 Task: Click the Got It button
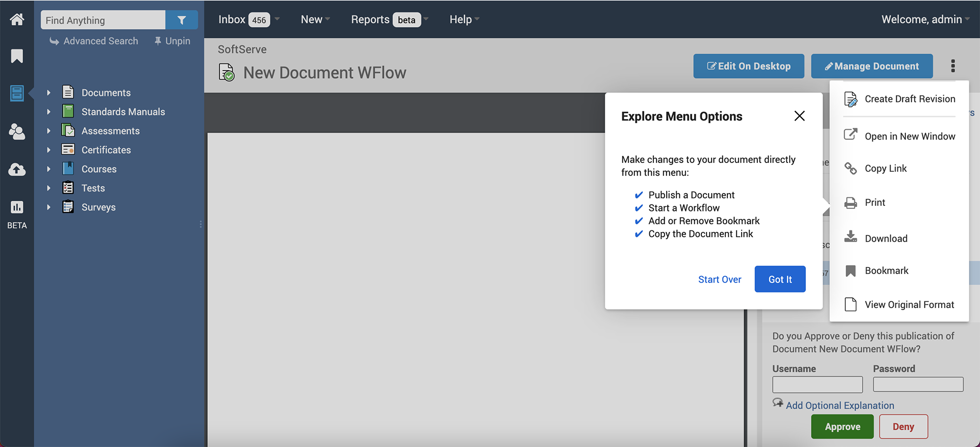[x=780, y=279]
